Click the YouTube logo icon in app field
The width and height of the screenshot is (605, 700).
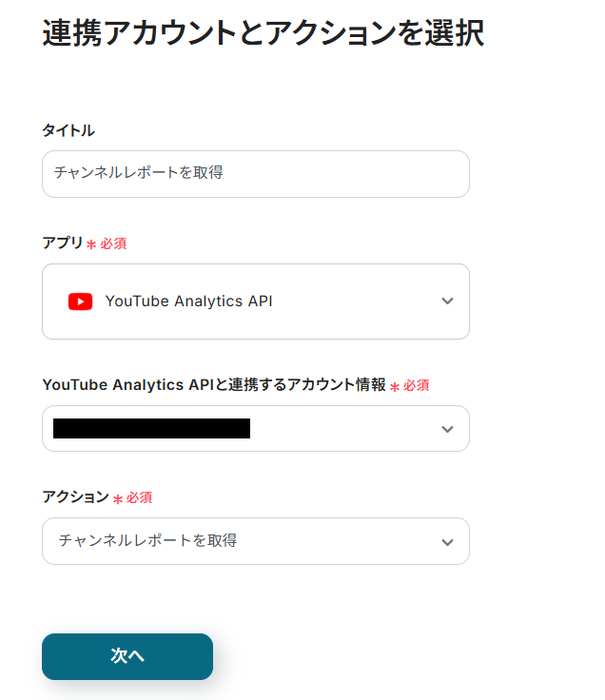80,301
